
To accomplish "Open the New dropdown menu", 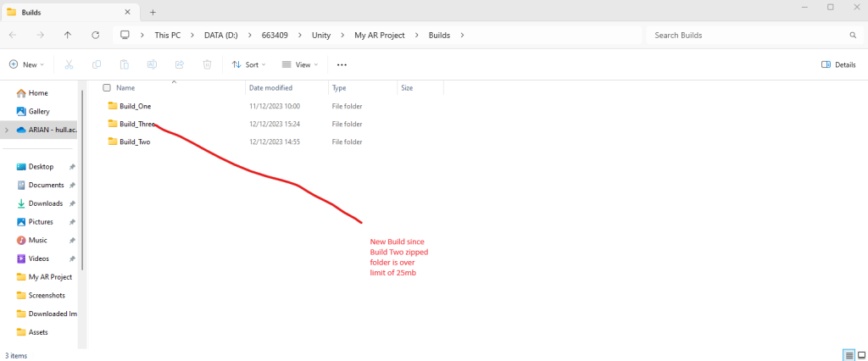I will 26,64.
